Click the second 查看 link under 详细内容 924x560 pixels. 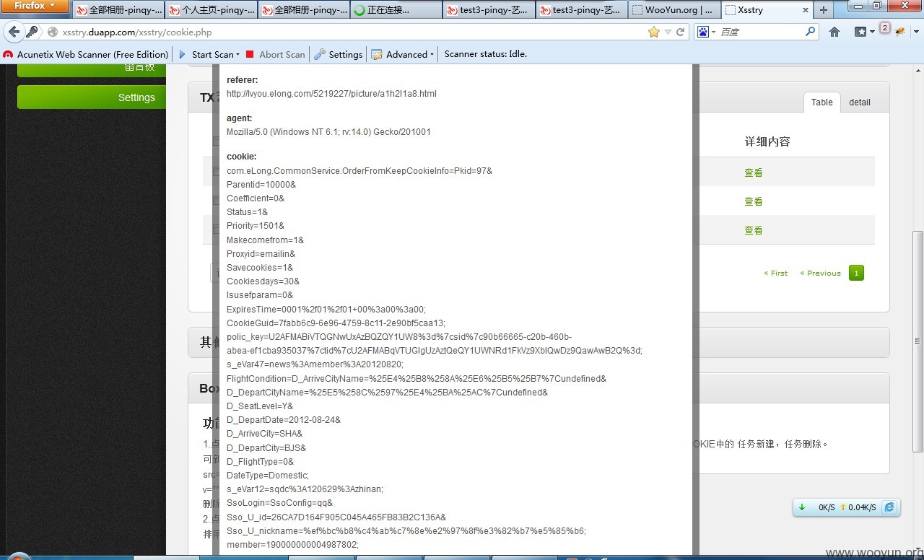754,201
